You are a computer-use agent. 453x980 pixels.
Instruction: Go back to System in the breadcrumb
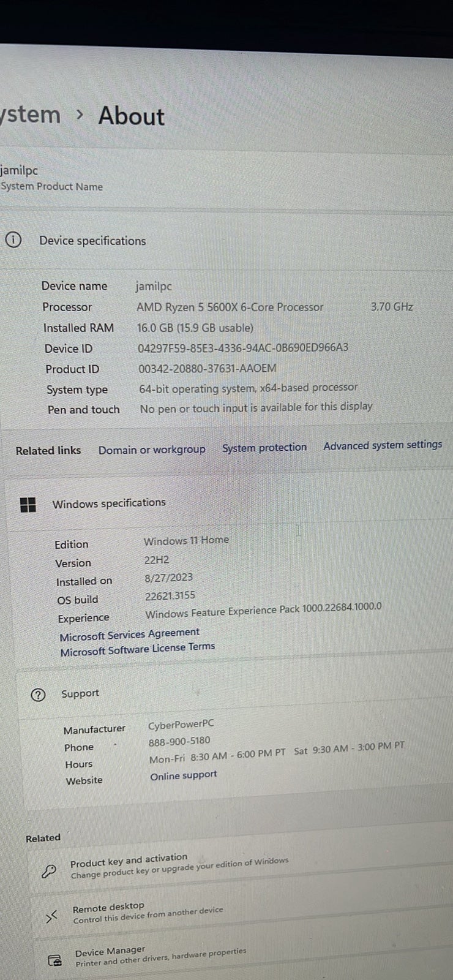[31, 115]
